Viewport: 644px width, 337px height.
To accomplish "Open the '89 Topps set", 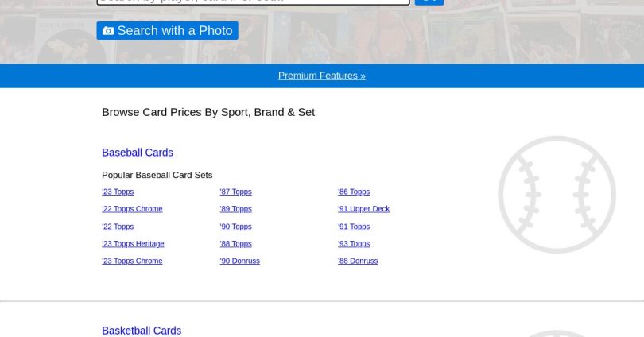I will click(x=235, y=209).
